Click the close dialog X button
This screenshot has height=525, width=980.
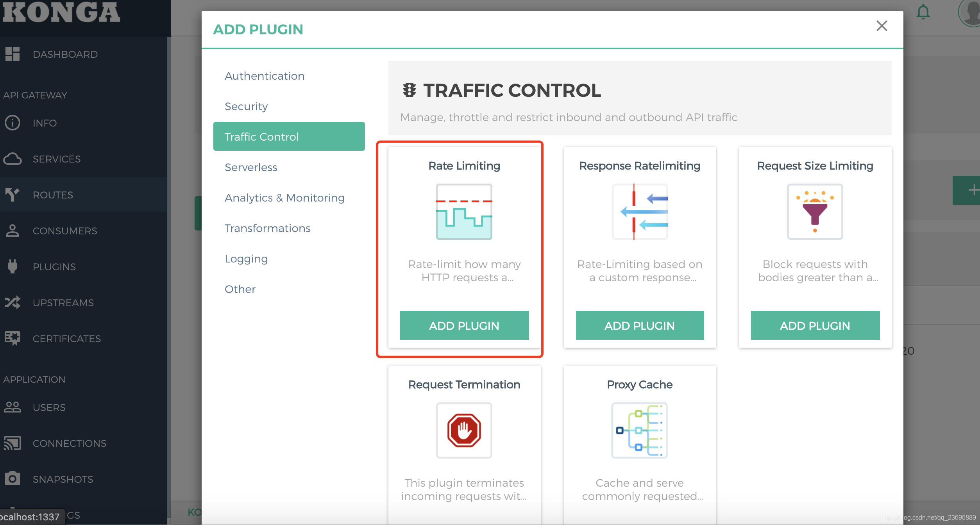pos(882,26)
